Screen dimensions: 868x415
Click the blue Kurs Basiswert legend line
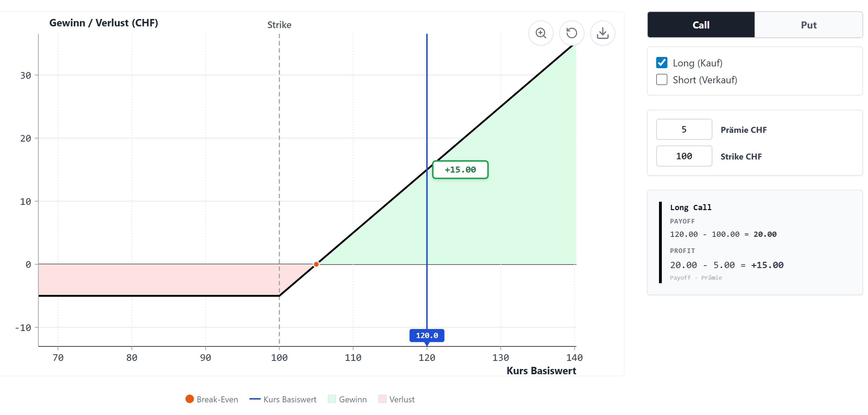(x=255, y=399)
